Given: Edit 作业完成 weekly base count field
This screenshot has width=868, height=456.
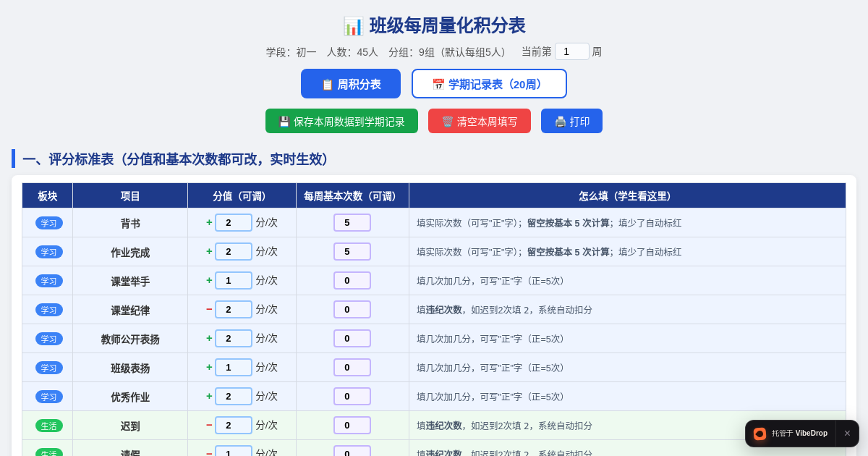Looking at the screenshot, I should (x=352, y=251).
